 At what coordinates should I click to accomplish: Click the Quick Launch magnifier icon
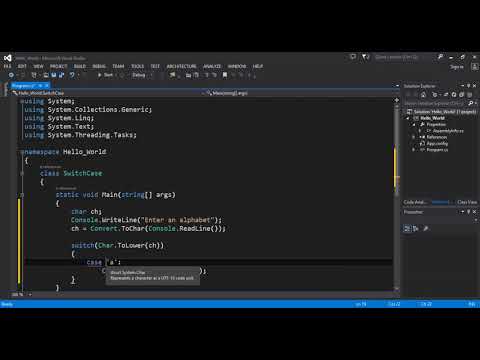click(x=440, y=57)
